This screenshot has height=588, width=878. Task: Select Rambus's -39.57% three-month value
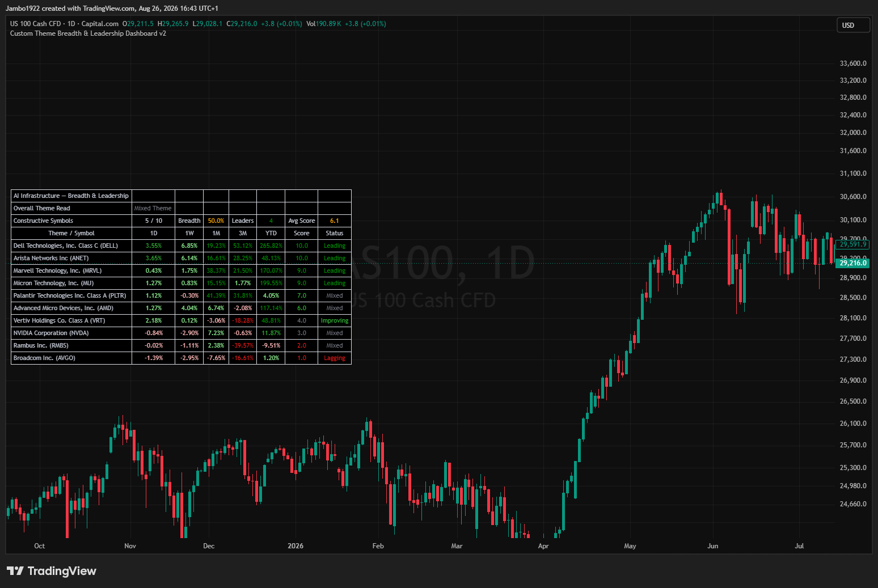pyautogui.click(x=243, y=345)
